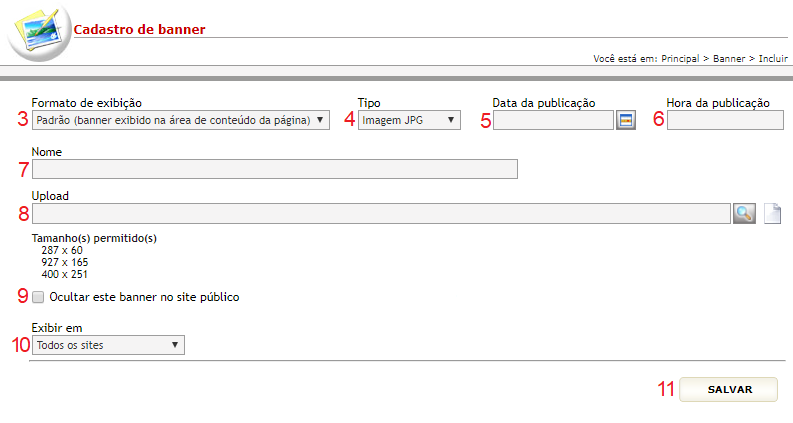Click into the Upload file path field
Screen dimensions: 793x423
click(381, 214)
